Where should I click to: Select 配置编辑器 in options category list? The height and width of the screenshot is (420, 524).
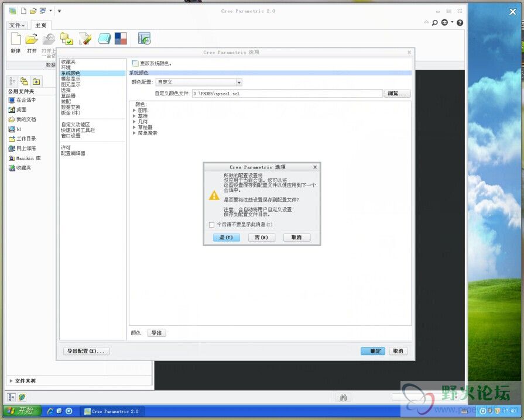tap(73, 153)
